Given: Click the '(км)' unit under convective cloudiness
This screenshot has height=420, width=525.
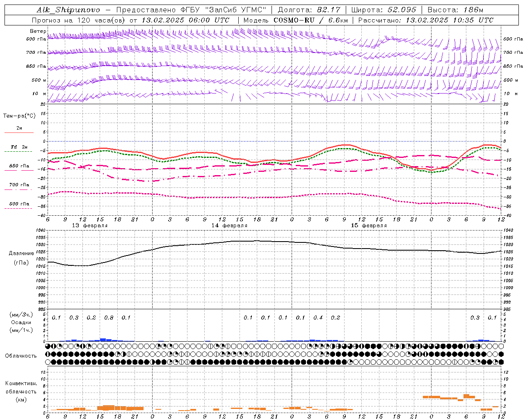Looking at the screenshot, I should coord(21,399).
